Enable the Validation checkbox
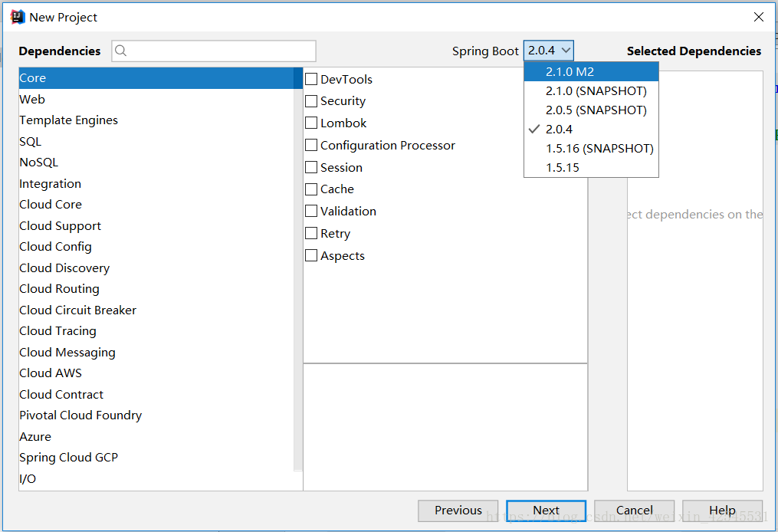The width and height of the screenshot is (778, 532). pyautogui.click(x=311, y=211)
